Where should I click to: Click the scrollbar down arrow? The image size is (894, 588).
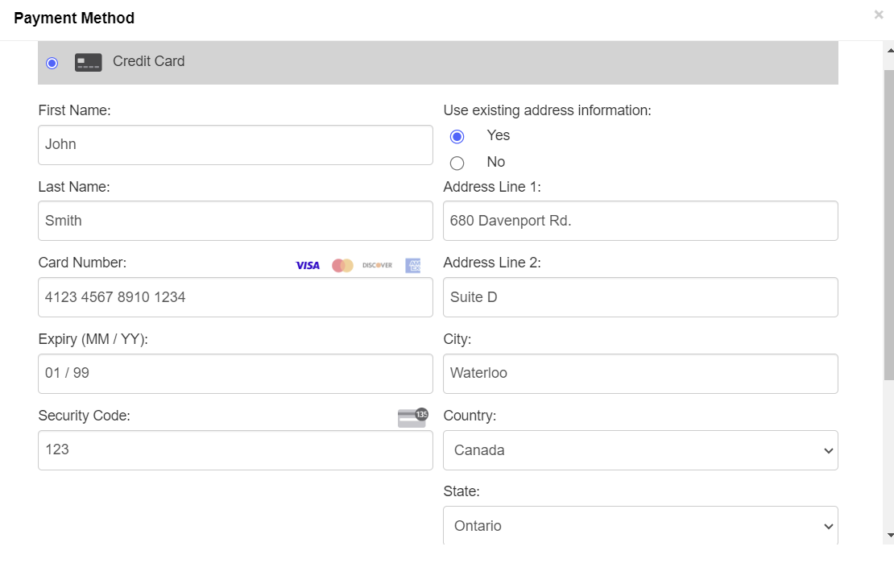pyautogui.click(x=889, y=535)
